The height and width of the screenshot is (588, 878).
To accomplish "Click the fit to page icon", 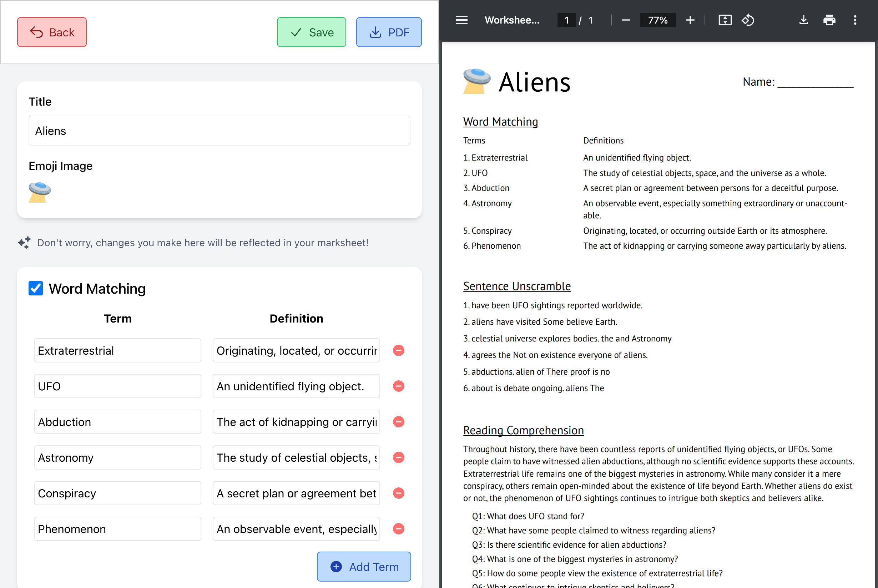I will 725,20.
